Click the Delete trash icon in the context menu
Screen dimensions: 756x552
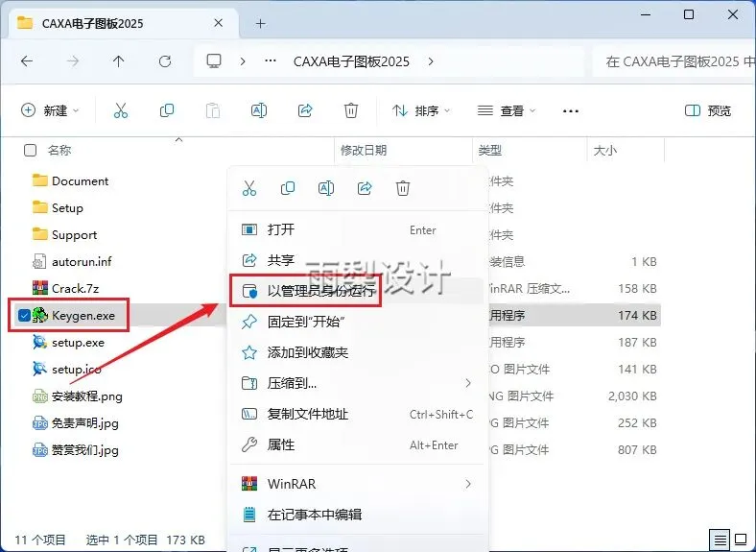click(x=403, y=188)
